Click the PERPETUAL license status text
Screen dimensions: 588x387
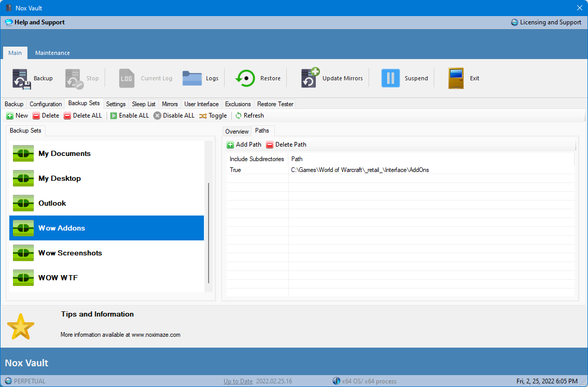[30, 381]
